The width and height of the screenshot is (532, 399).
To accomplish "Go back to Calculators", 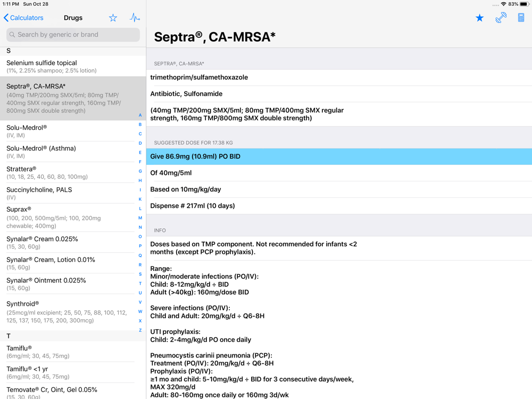I will pyautogui.click(x=23, y=18).
